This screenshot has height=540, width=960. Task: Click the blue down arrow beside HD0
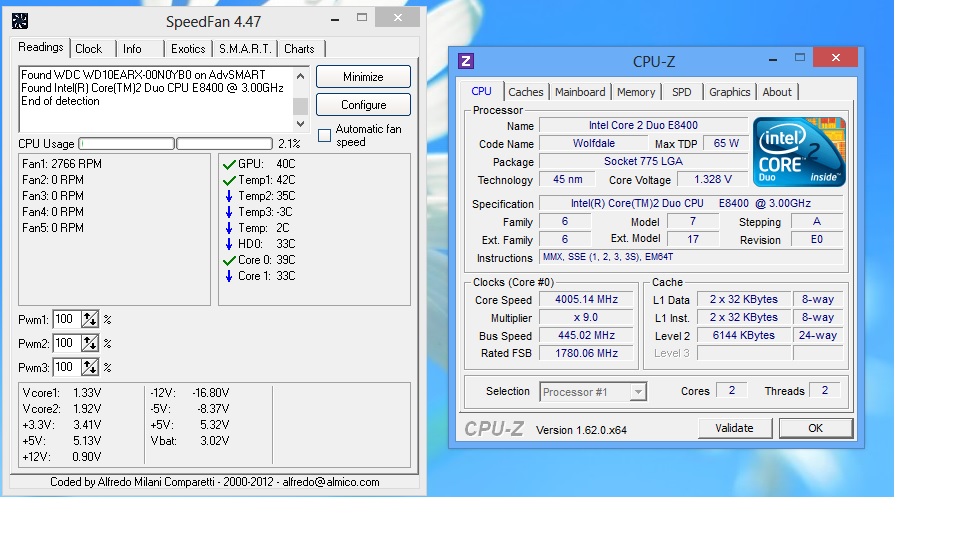[229, 244]
